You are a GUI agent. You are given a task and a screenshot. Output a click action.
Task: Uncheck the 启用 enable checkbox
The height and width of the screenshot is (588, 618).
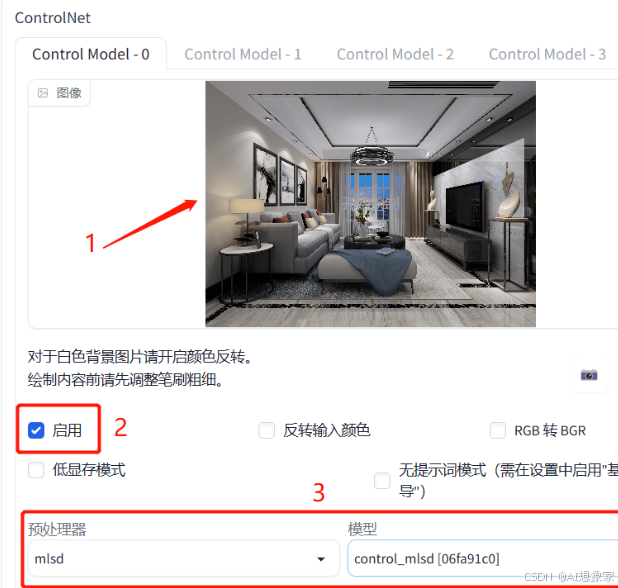coord(36,430)
